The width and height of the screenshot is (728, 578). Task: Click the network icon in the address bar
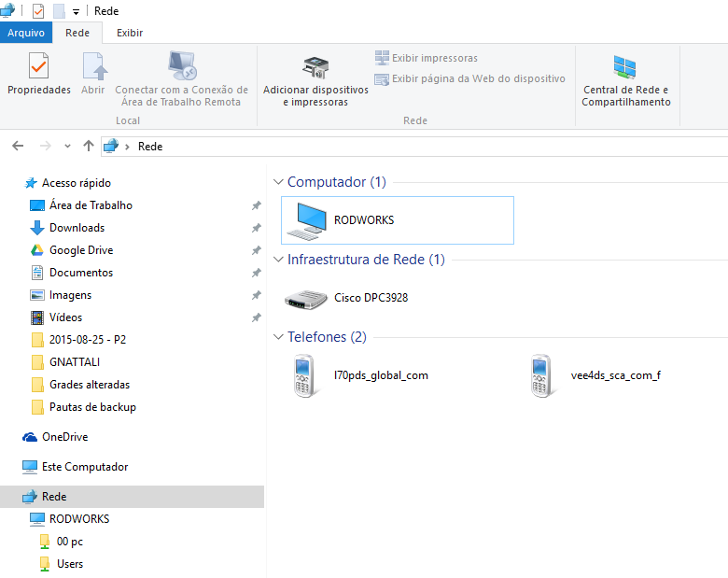[111, 146]
